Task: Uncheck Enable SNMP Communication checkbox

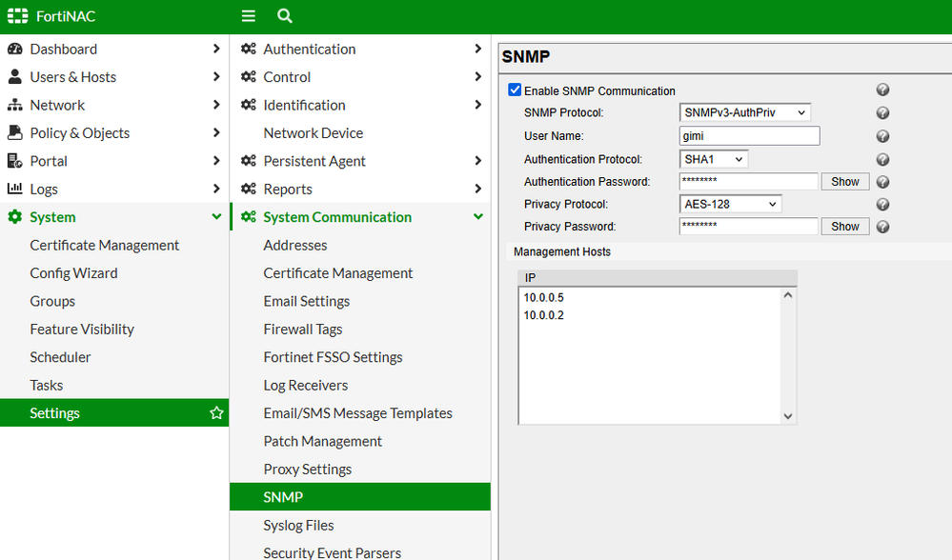Action: coord(516,90)
